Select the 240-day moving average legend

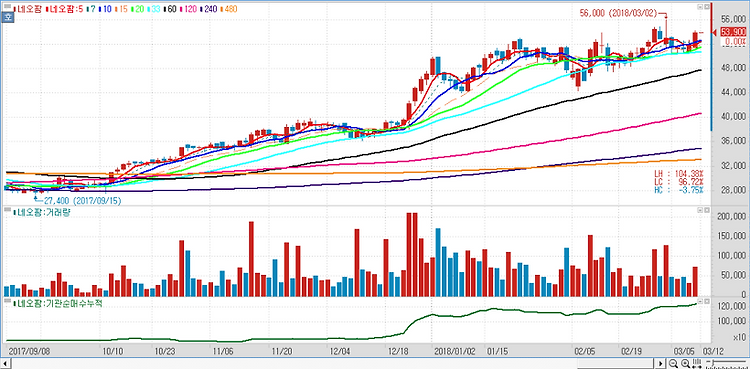tap(210, 9)
